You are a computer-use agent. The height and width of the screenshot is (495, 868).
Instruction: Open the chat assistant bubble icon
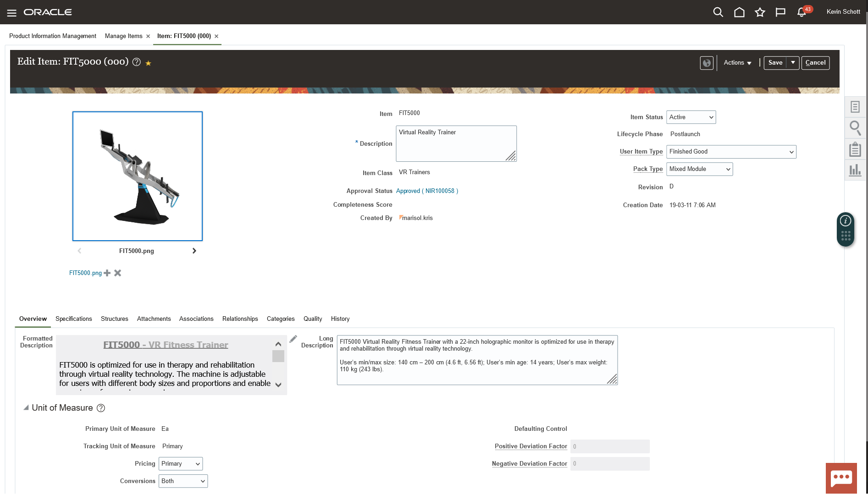841,478
